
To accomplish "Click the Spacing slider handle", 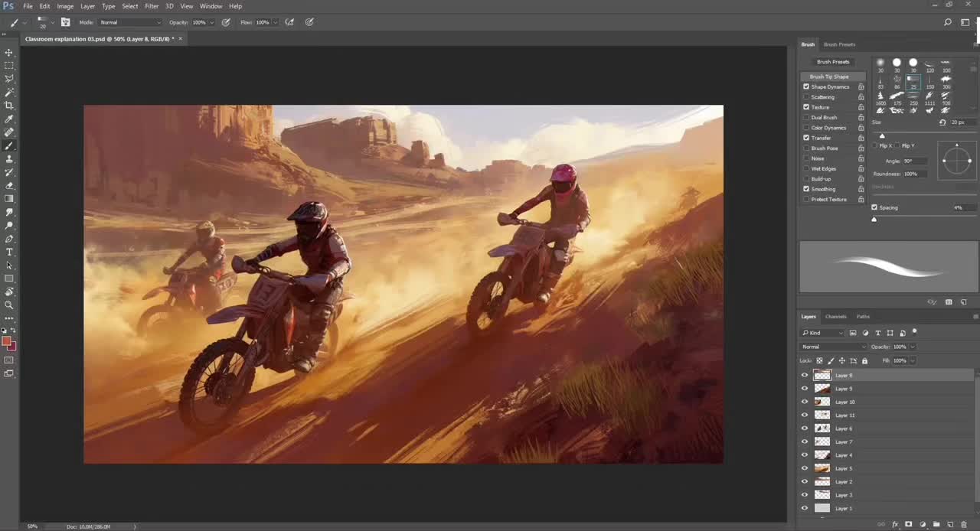I will tap(874, 220).
